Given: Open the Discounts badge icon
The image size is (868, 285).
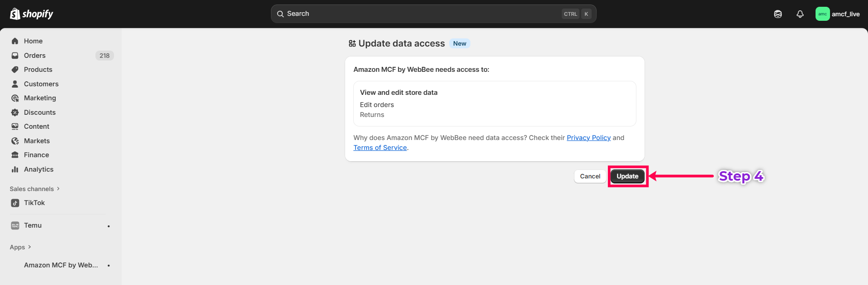Looking at the screenshot, I should 15,112.
